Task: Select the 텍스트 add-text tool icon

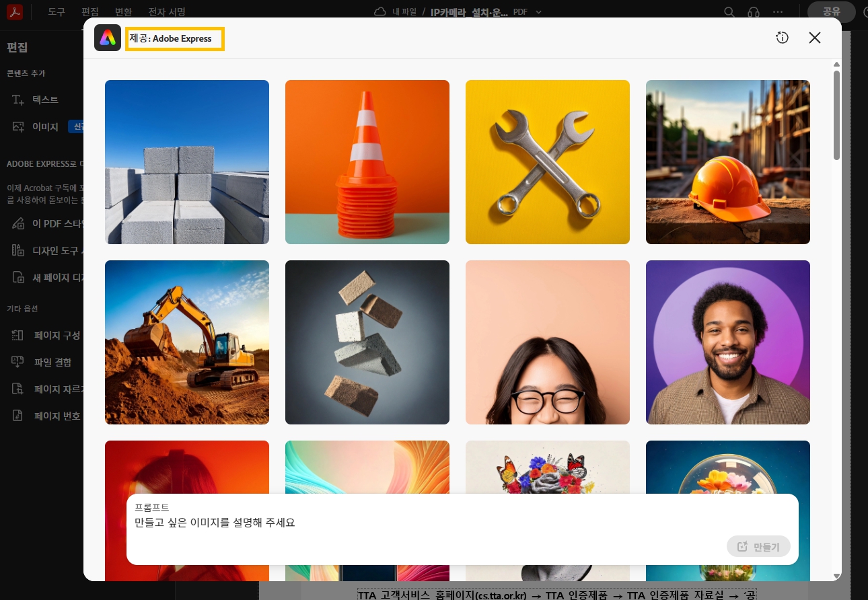Action: [18, 100]
